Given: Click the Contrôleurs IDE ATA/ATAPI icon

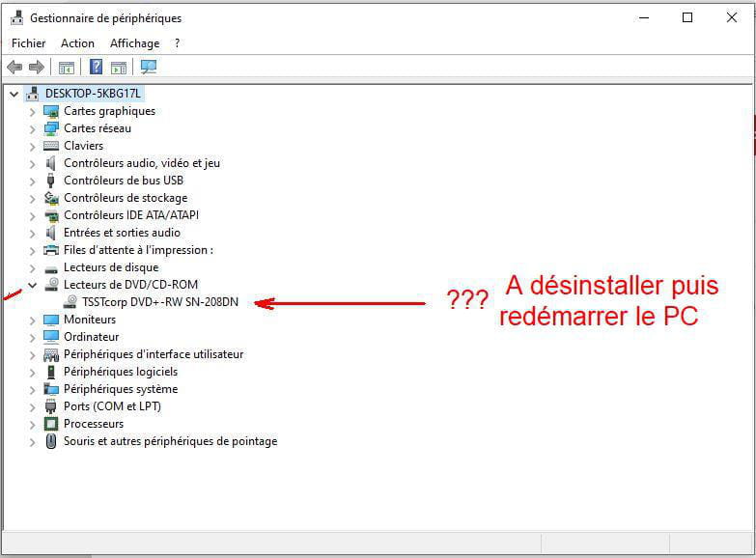Looking at the screenshot, I should click(50, 215).
